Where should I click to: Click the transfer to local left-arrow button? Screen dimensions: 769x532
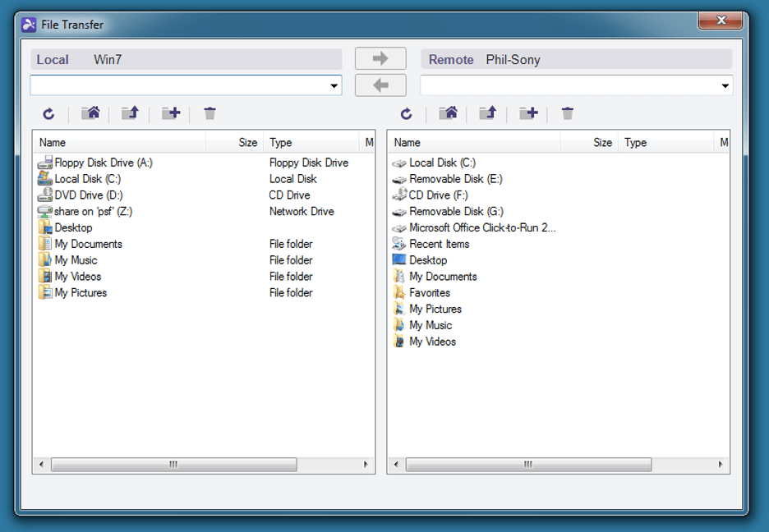point(380,85)
